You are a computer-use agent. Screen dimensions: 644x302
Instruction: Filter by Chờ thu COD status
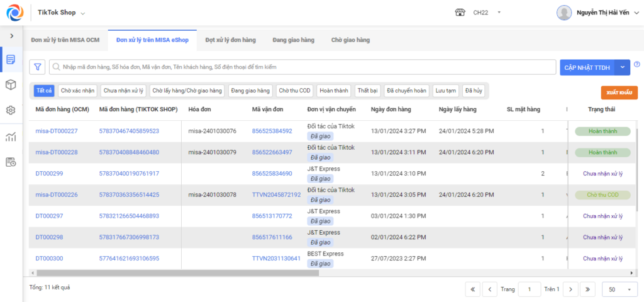pos(294,91)
